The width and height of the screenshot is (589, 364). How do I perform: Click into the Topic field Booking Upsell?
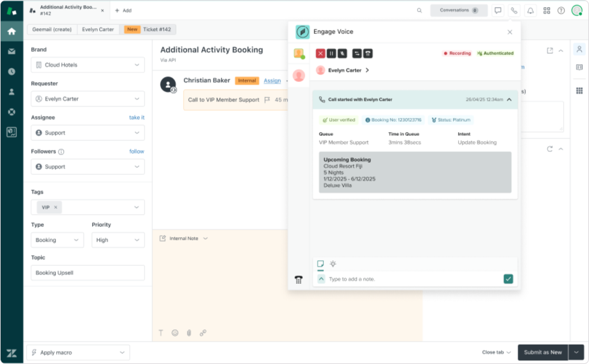(88, 273)
